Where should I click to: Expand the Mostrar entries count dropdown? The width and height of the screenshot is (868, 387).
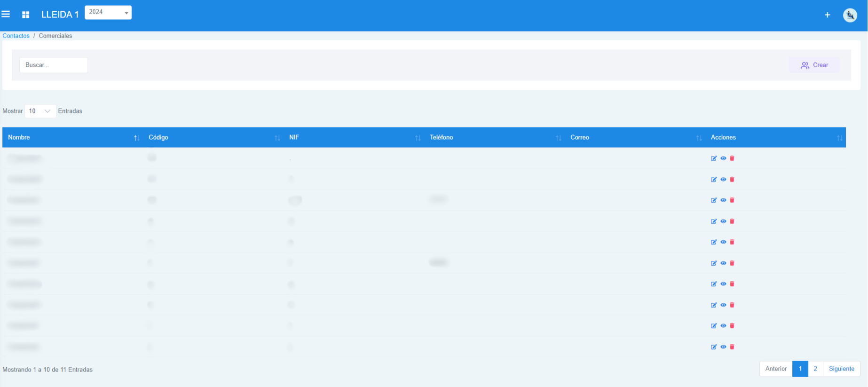coord(40,111)
